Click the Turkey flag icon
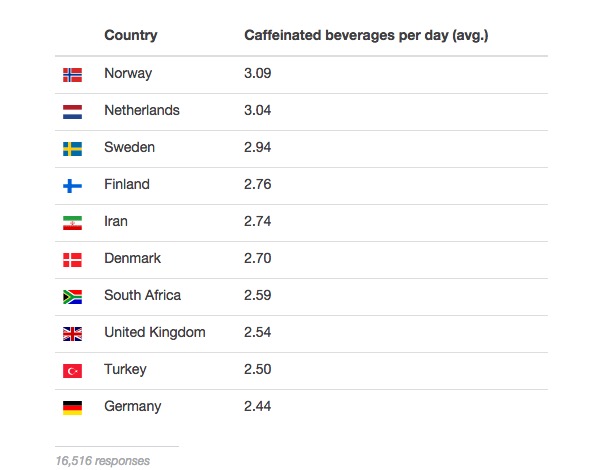This screenshot has height=470, width=607. pos(72,370)
